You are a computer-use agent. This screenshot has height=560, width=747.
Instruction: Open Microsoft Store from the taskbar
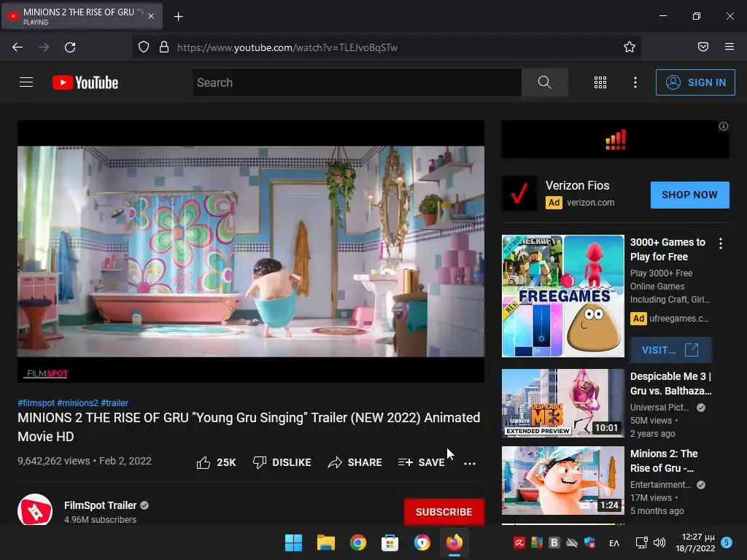390,542
